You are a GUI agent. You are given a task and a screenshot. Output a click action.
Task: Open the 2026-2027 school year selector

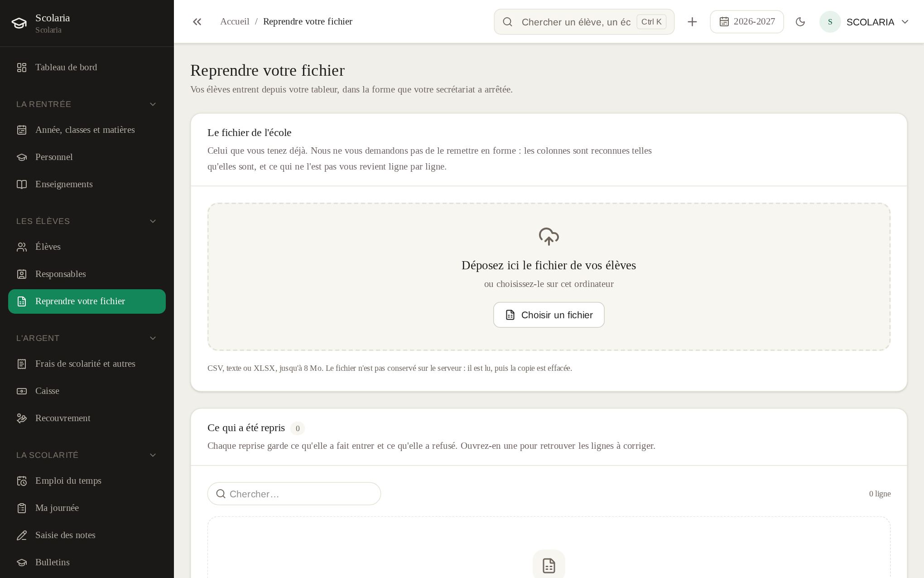(747, 22)
